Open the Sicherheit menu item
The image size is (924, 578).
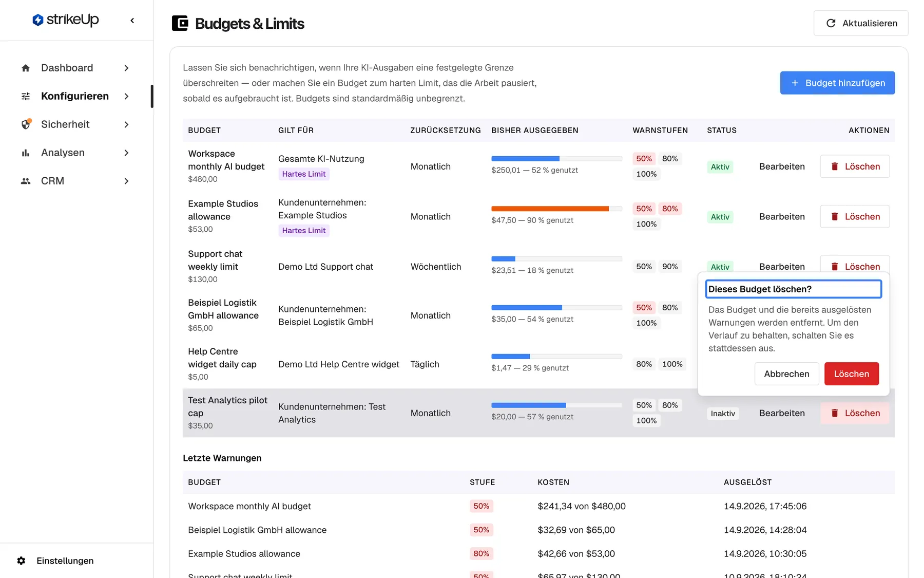pyautogui.click(x=76, y=124)
